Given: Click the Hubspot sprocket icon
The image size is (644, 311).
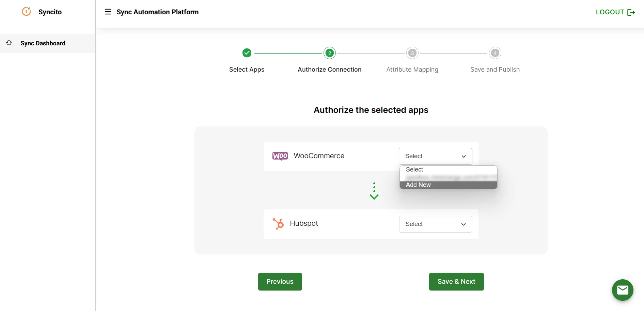Looking at the screenshot, I should (278, 224).
